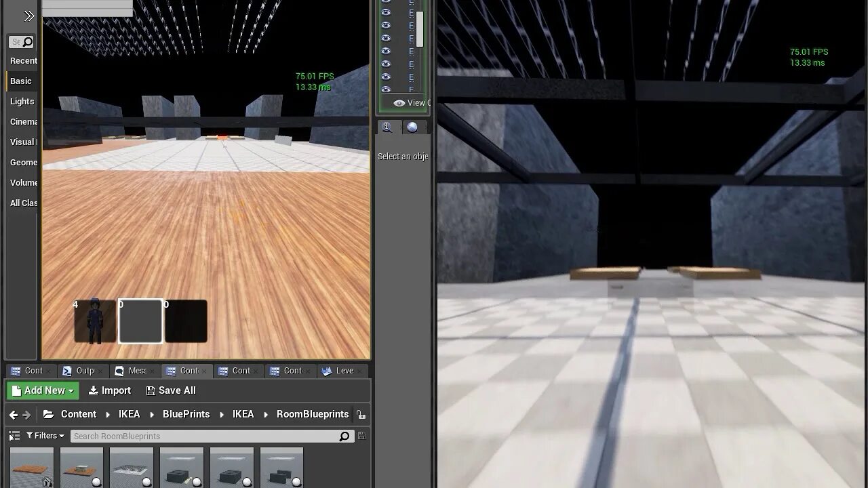
Task: Click the RoomBlueprints breadcrumb
Action: point(313,414)
